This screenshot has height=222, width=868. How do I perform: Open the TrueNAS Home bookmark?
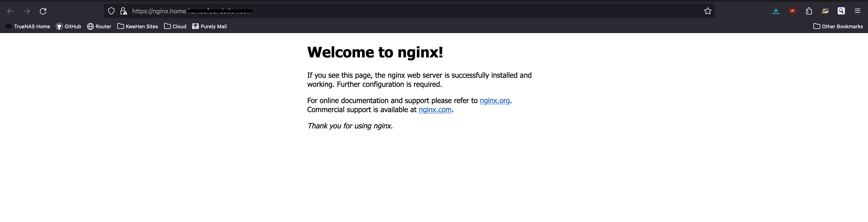tap(28, 26)
